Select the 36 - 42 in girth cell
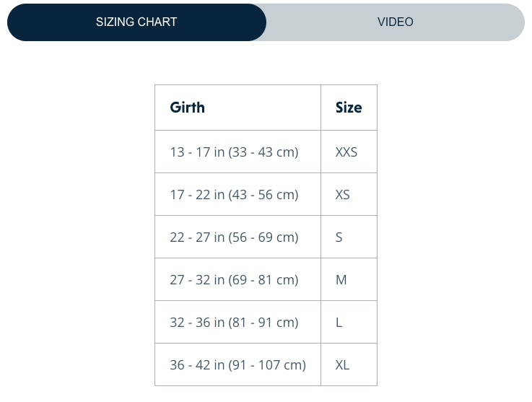The image size is (532, 402). tap(237, 364)
